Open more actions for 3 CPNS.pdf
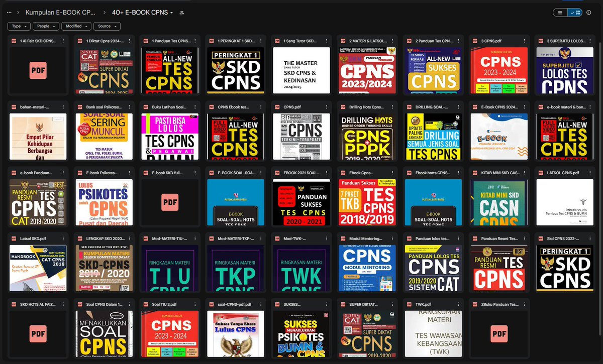603x364 pixels. pyautogui.click(x=524, y=41)
